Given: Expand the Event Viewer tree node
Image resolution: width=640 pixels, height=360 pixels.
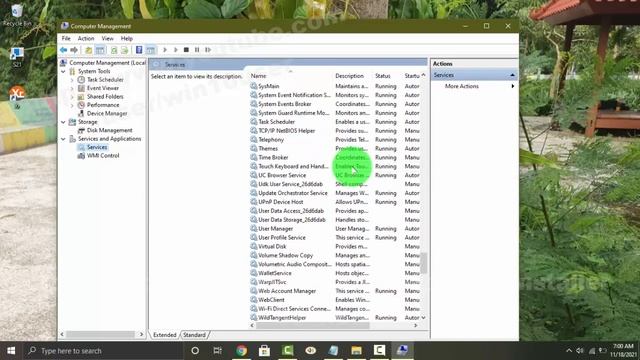Looking at the screenshot, I should (x=72, y=88).
